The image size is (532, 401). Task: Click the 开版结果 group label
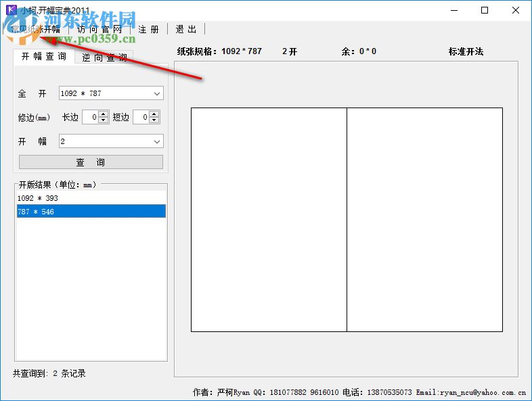[58, 185]
